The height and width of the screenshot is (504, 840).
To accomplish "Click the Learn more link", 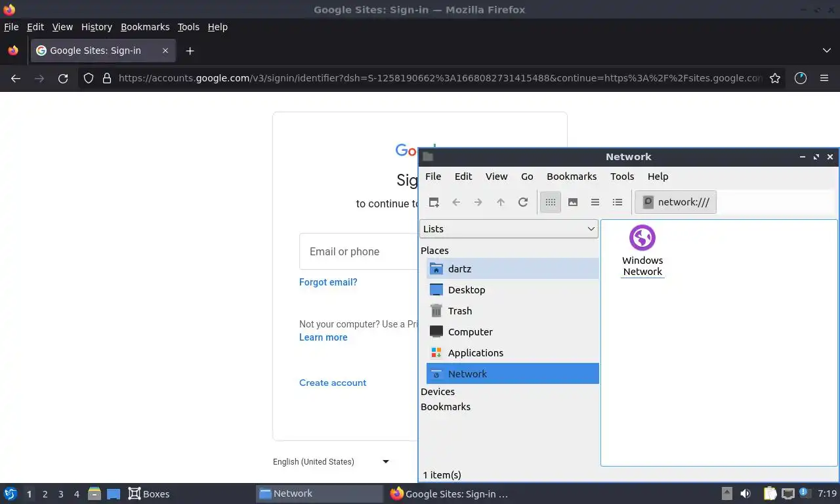I will (x=324, y=337).
